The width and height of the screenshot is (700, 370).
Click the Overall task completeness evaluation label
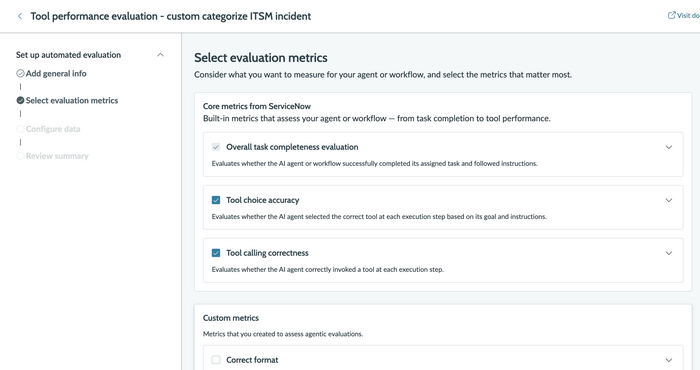pyautogui.click(x=292, y=147)
